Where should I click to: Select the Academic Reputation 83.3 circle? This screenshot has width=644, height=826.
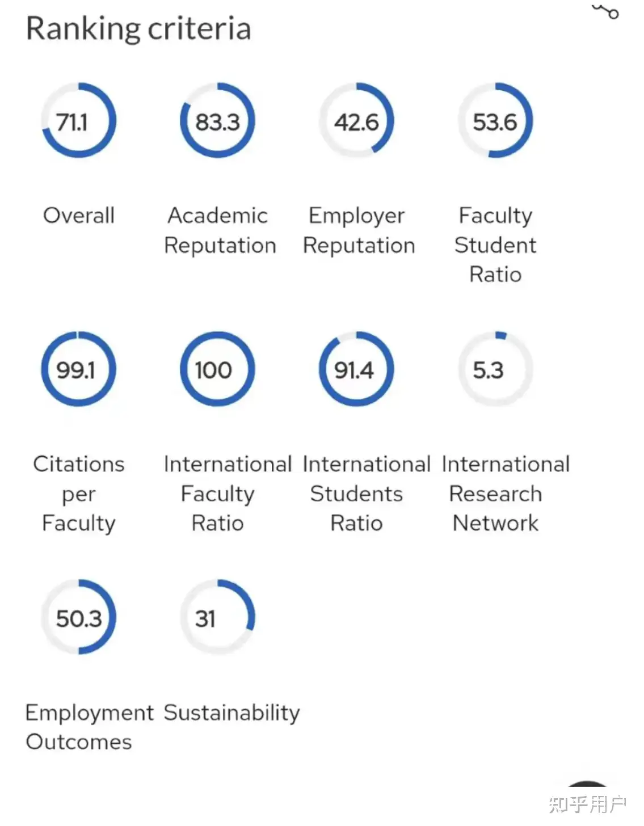(x=217, y=121)
